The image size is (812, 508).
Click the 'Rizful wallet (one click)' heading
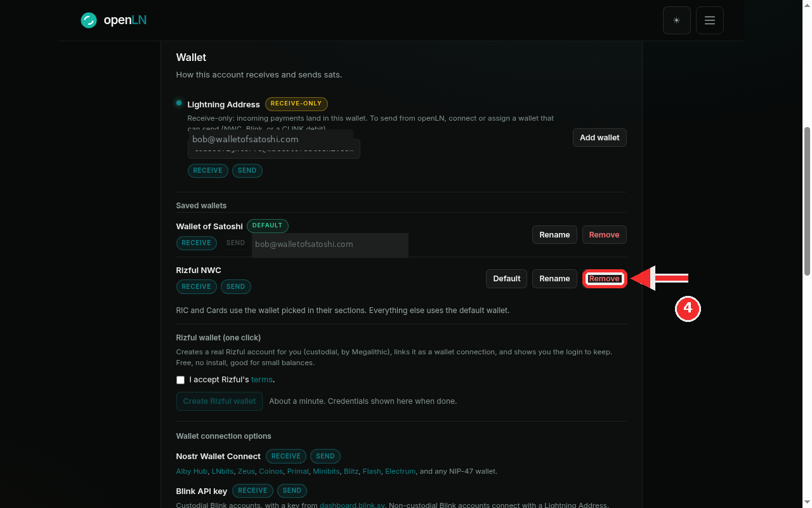point(218,338)
